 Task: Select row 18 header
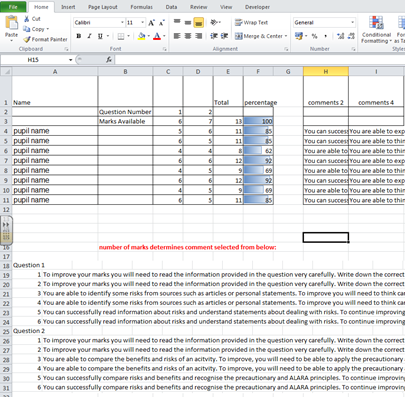6,266
